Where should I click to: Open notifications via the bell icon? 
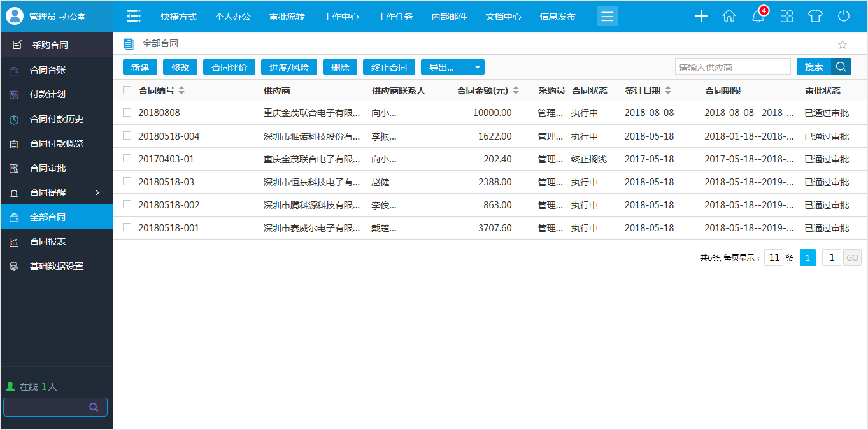click(x=757, y=16)
